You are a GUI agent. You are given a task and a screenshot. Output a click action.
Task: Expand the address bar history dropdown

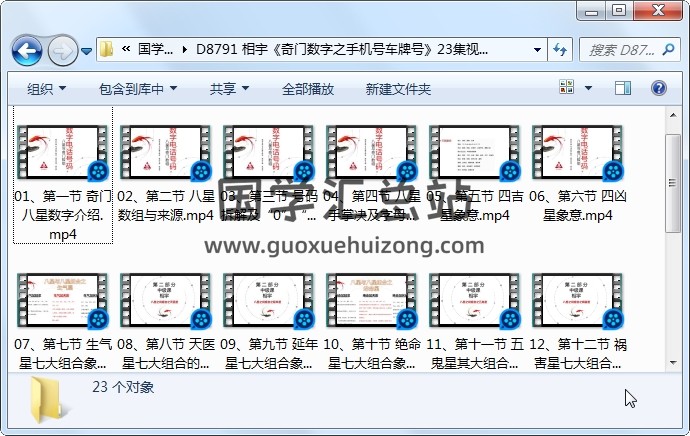[538, 49]
